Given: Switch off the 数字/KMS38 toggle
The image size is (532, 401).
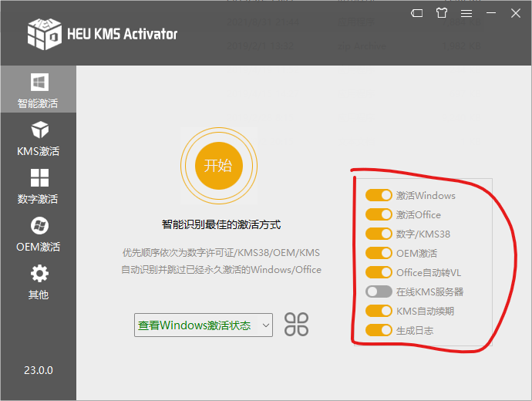Looking at the screenshot, I should (379, 234).
